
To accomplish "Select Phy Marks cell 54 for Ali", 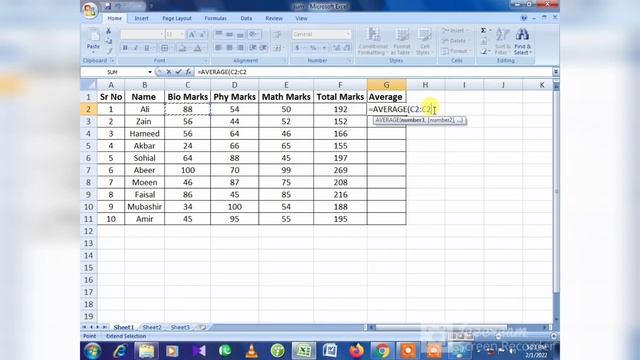I will point(234,109).
